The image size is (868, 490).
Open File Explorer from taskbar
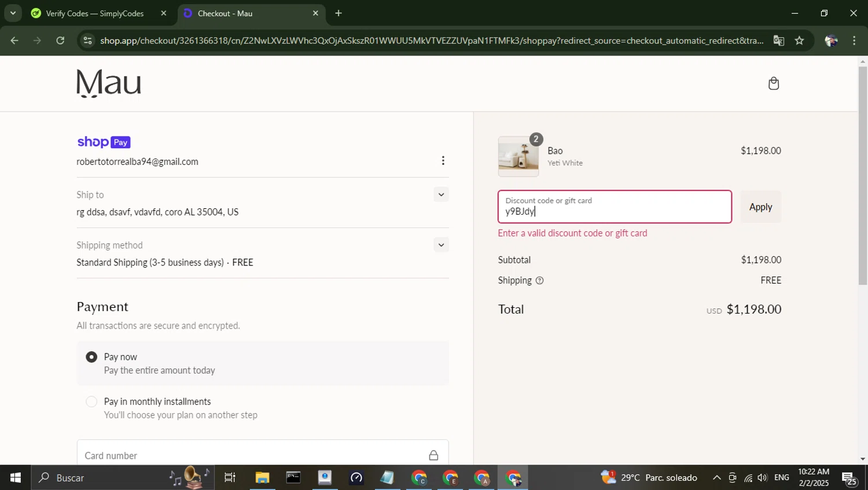click(262, 478)
